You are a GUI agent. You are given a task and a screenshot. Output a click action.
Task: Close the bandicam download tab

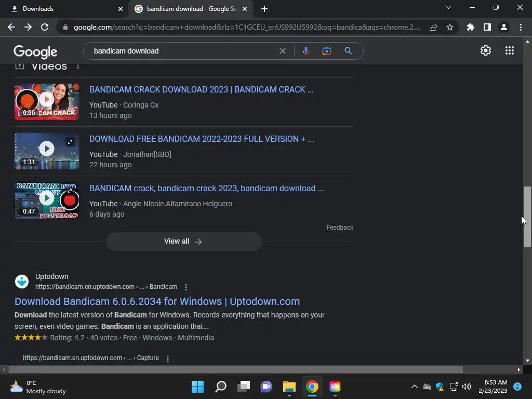coord(245,9)
